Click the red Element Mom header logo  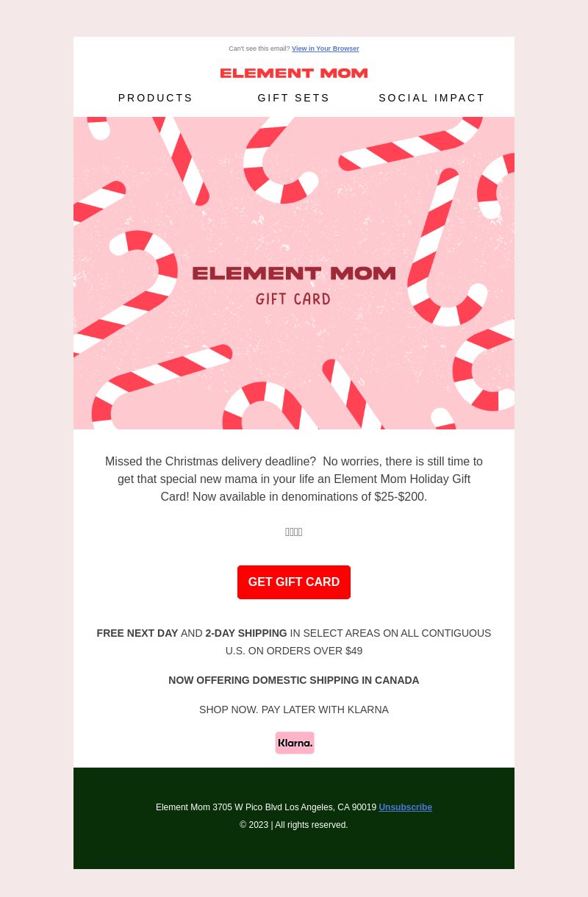click(x=294, y=73)
